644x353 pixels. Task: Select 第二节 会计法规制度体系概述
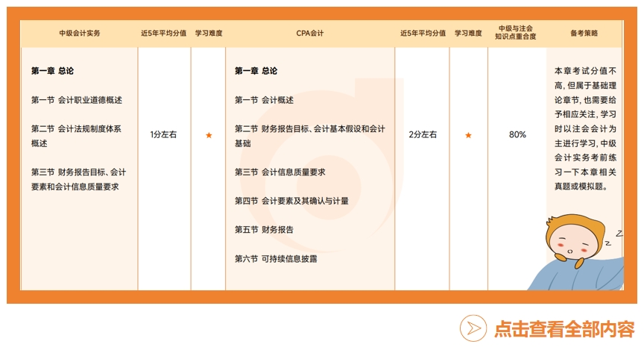(76, 136)
